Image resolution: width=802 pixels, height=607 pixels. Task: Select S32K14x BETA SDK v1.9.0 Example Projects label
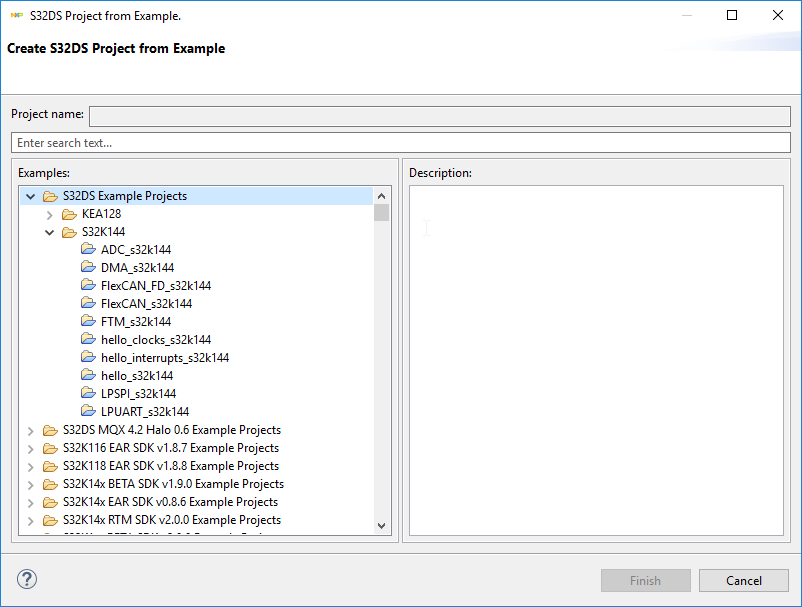173,484
